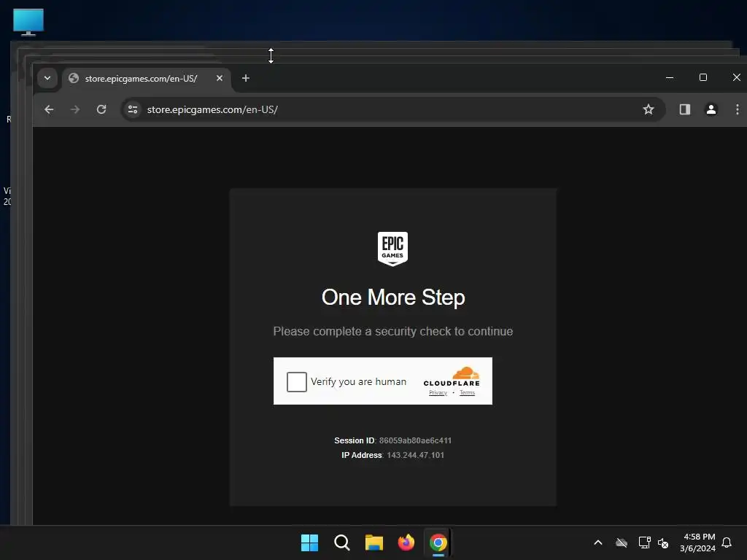Image resolution: width=747 pixels, height=560 pixels.
Task: Open the Cloudflare Privacy link
Action: tap(438, 393)
